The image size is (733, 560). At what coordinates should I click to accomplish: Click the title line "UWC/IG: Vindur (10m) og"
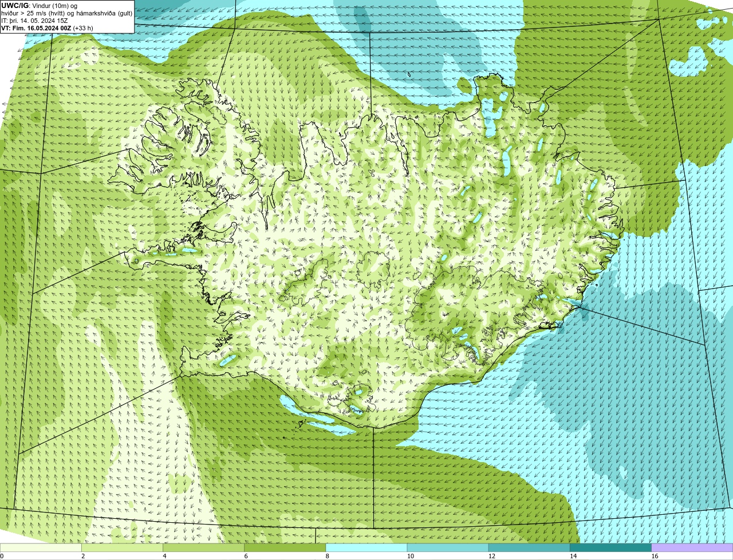point(40,5)
